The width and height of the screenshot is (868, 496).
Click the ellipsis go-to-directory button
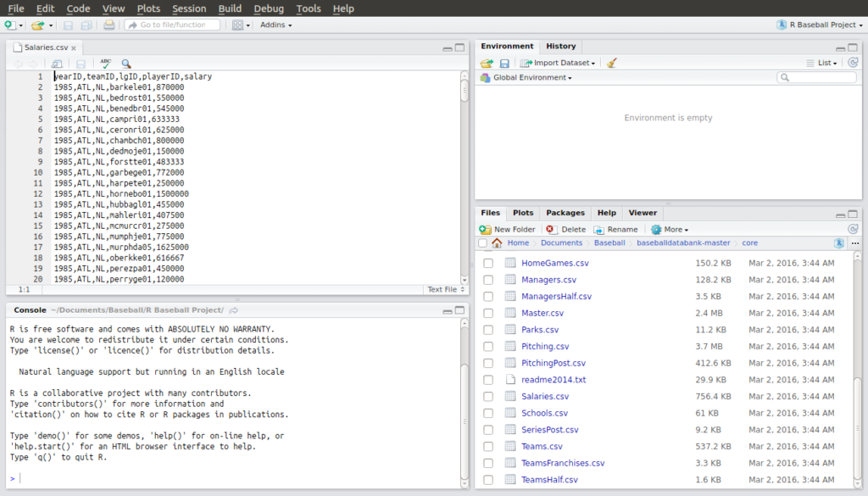tap(855, 243)
